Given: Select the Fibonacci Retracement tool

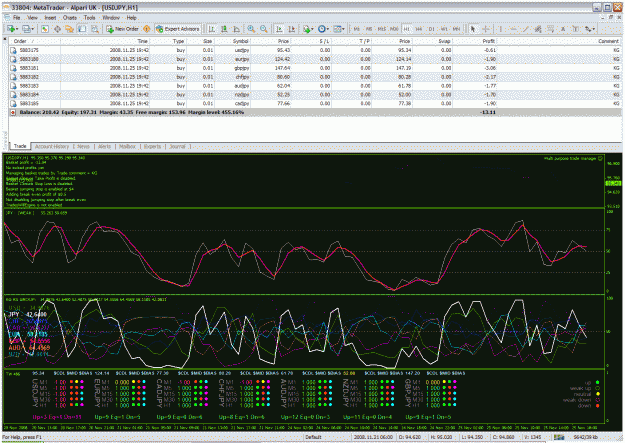Looking at the screenshot, I should click(x=550, y=29).
